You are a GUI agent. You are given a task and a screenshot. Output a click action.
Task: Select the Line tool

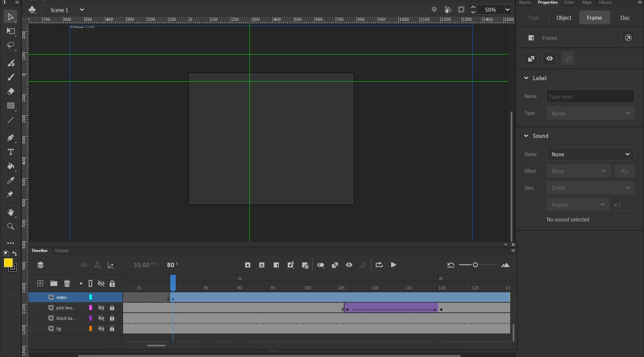11,120
